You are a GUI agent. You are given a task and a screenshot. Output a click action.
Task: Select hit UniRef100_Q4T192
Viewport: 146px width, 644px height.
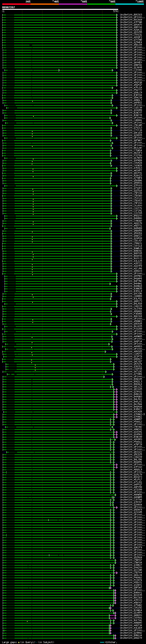click(131, 371)
